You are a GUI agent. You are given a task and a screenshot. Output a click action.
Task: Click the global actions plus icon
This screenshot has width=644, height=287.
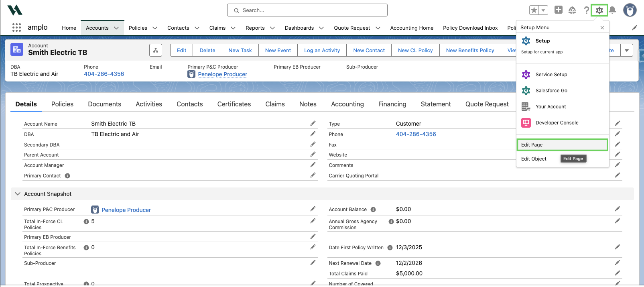[559, 10]
